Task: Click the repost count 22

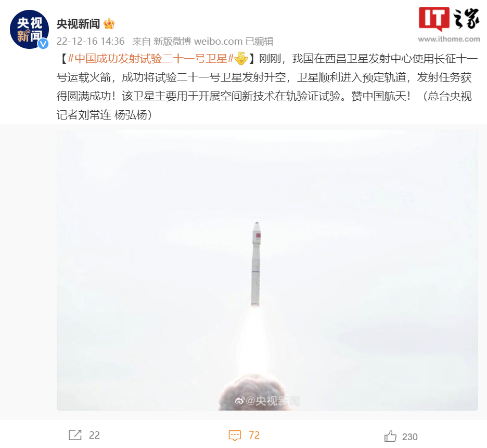Action: click(94, 436)
